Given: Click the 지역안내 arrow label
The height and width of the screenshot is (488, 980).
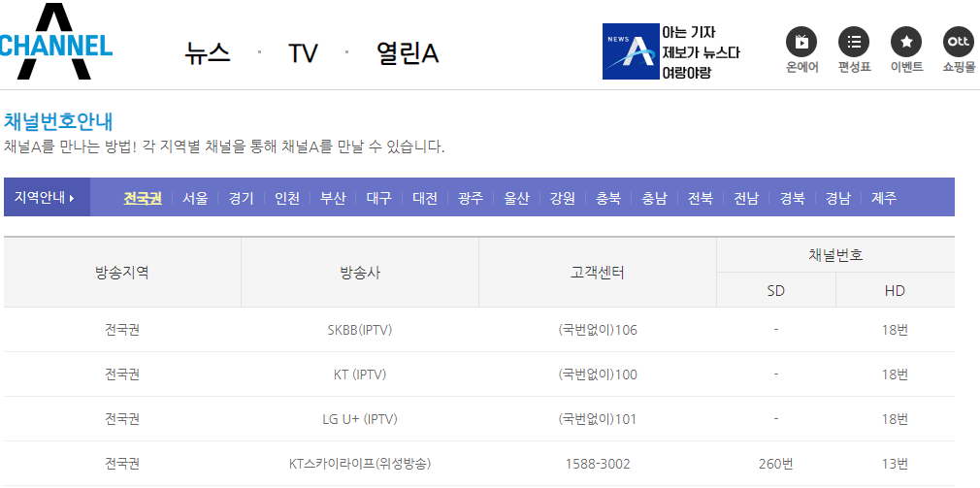Looking at the screenshot, I should tap(45, 198).
